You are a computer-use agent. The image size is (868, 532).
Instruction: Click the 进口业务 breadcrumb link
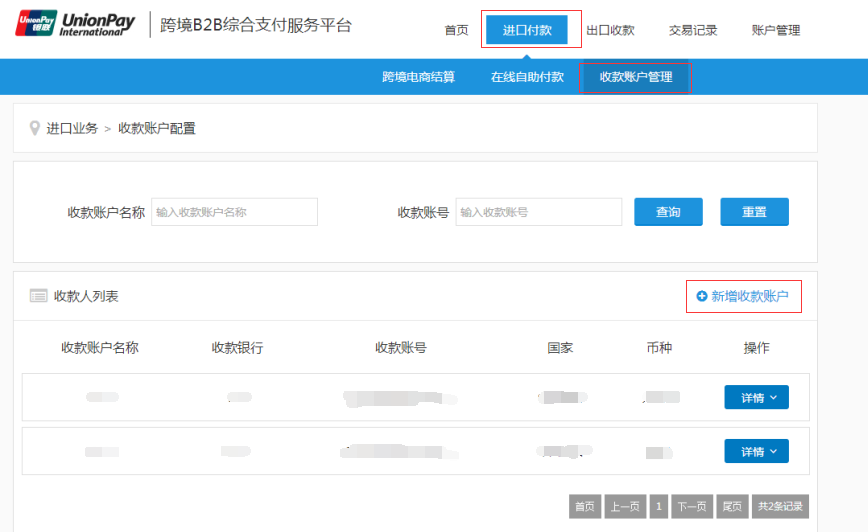(x=72, y=128)
